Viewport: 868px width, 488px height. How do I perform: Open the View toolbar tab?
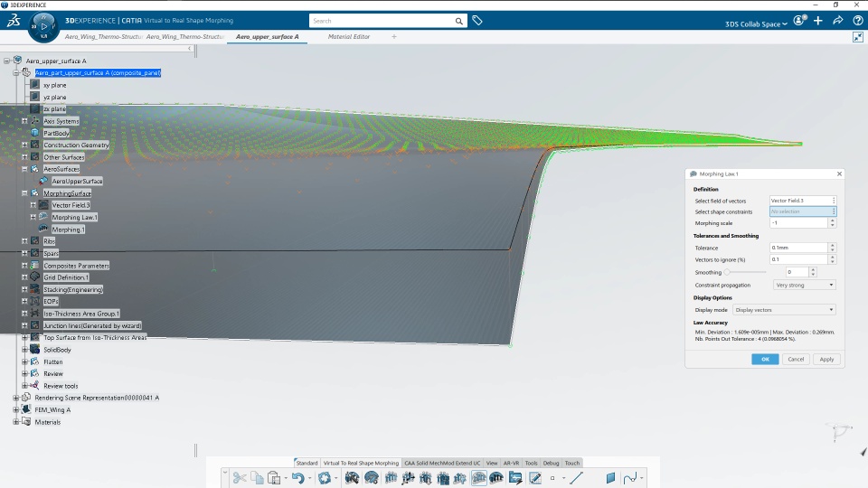(492, 463)
